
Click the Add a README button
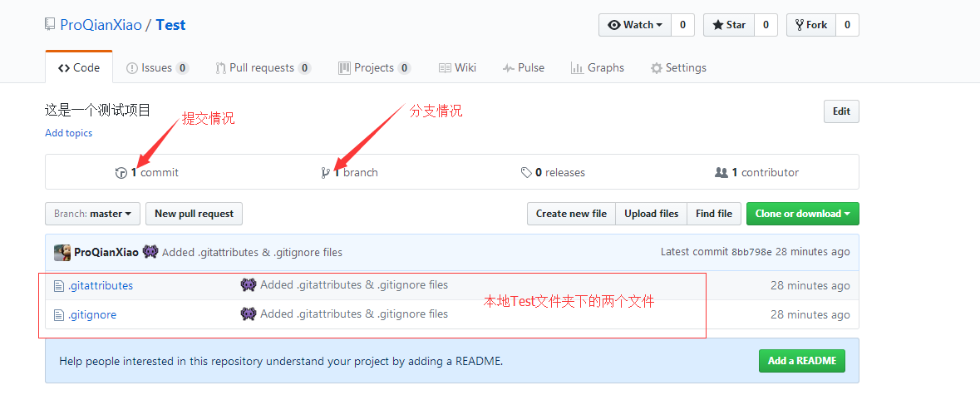(802, 361)
